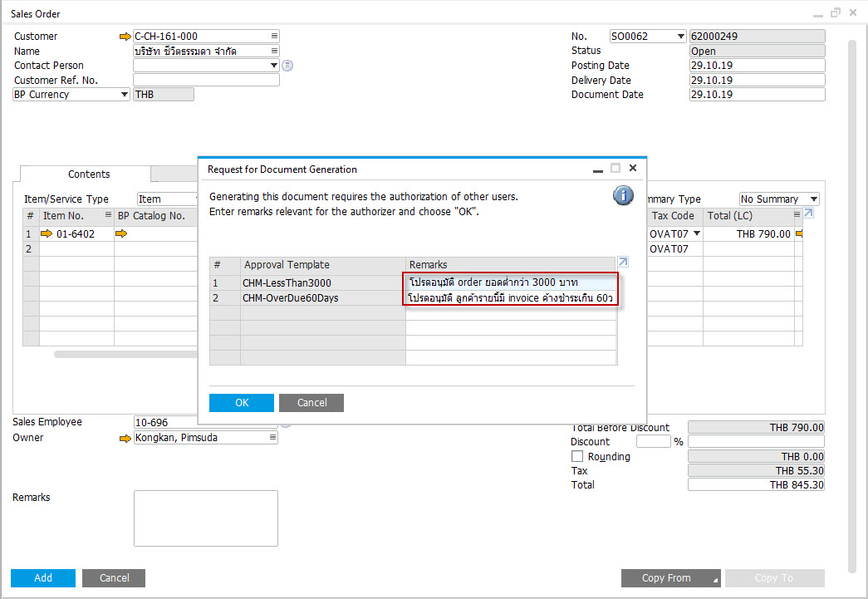
Task: Select the CHM-LessThan3000 approval template
Action: pos(323,283)
